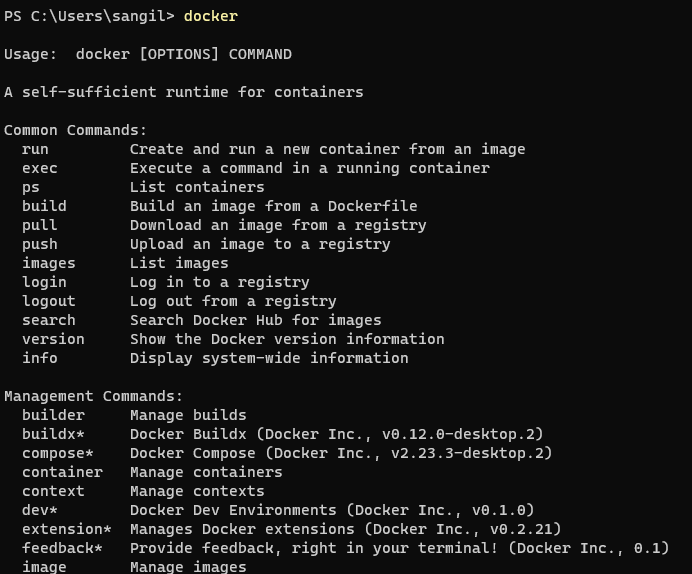
Task: Click 'Manages Docker extensions' v0.2.21 description
Action: coord(346,529)
